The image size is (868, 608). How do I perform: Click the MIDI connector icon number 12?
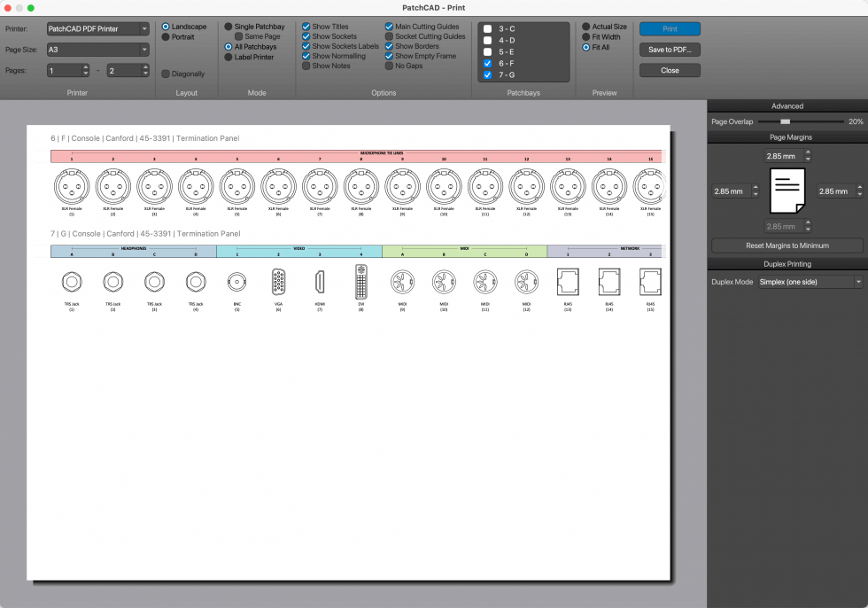pos(526,282)
